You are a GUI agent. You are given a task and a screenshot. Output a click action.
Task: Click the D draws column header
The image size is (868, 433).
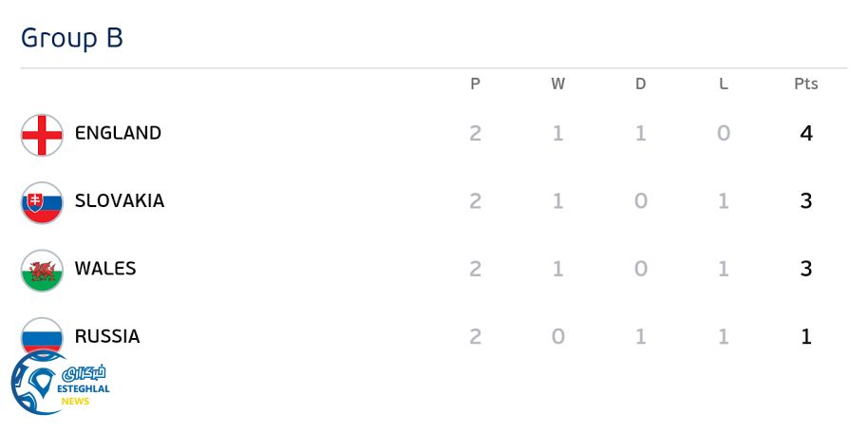(x=640, y=84)
